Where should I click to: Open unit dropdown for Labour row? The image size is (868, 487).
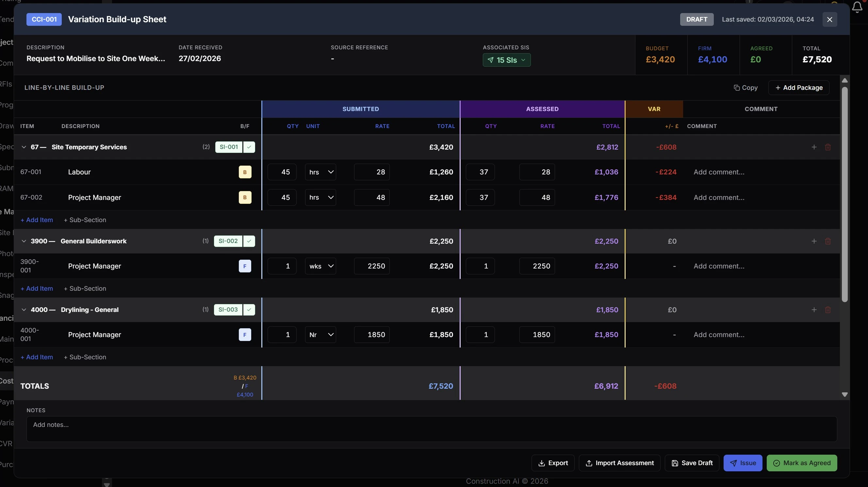pos(320,172)
